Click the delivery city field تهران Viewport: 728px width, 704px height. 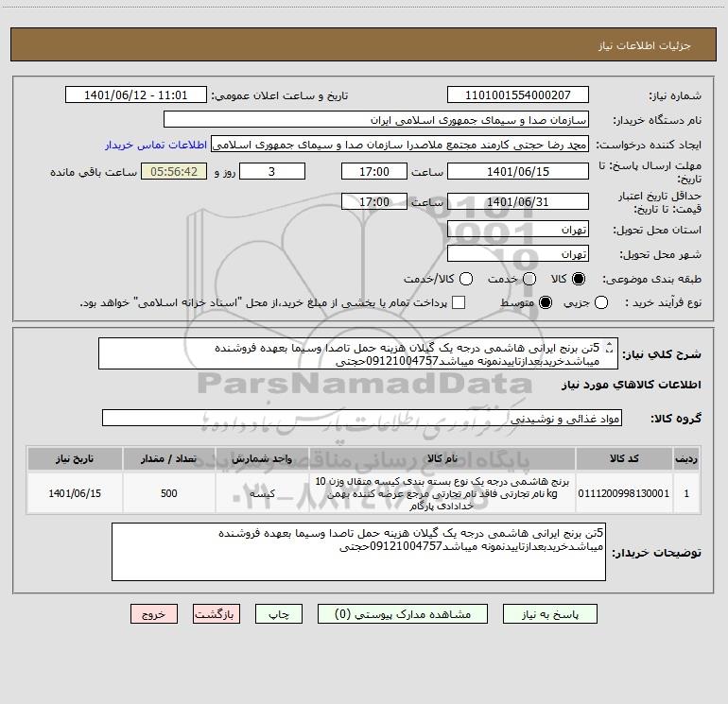(518, 254)
